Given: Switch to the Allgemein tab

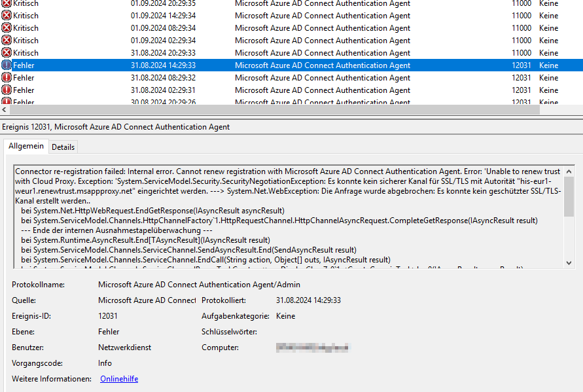Looking at the screenshot, I should [26, 146].
